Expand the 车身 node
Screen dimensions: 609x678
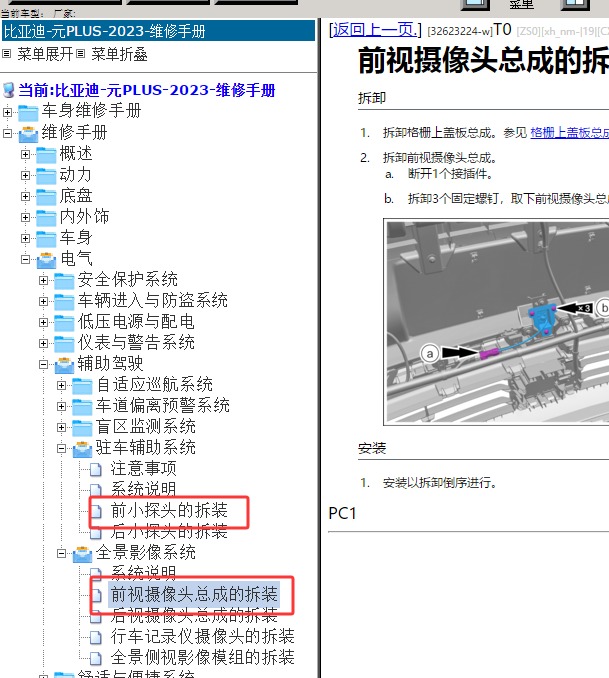[x=26, y=238]
